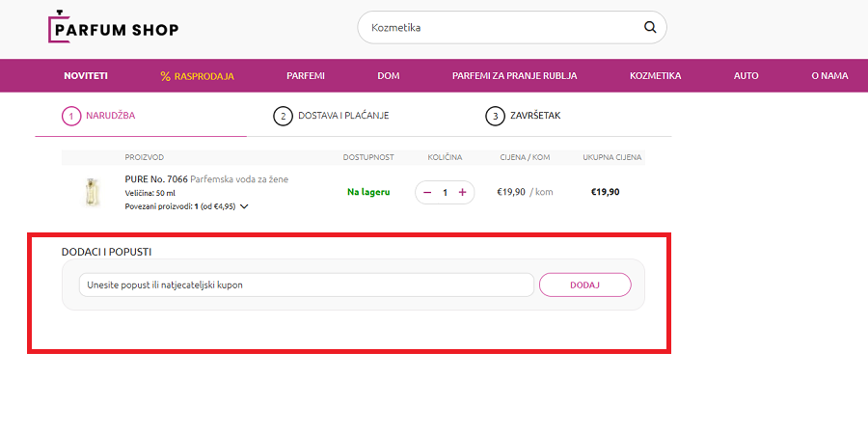The width and height of the screenshot is (868, 434).
Task: Click the Dodaj coupon button
Action: click(584, 285)
